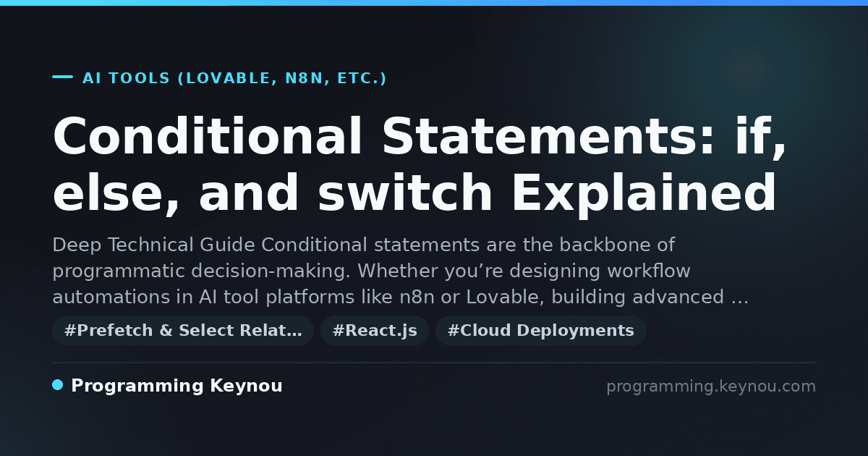868x456 pixels.
Task: Click the Programming Keynou brand name
Action: 176,386
